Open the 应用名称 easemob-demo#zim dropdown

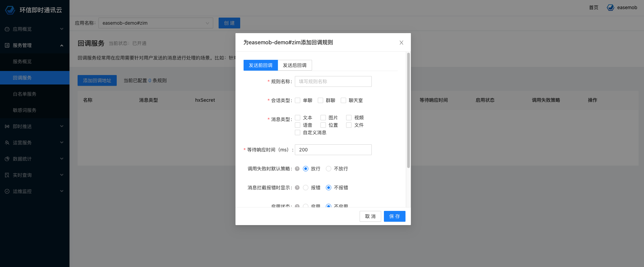coord(156,23)
